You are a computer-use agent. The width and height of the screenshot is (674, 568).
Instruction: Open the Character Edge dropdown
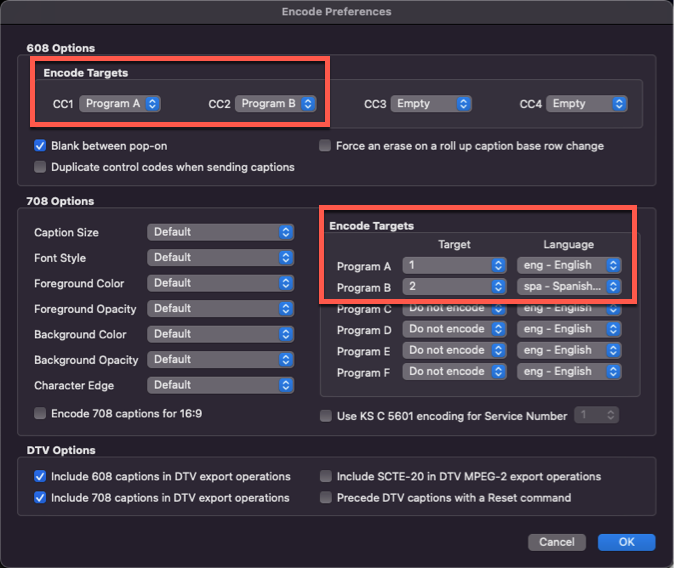(220, 385)
